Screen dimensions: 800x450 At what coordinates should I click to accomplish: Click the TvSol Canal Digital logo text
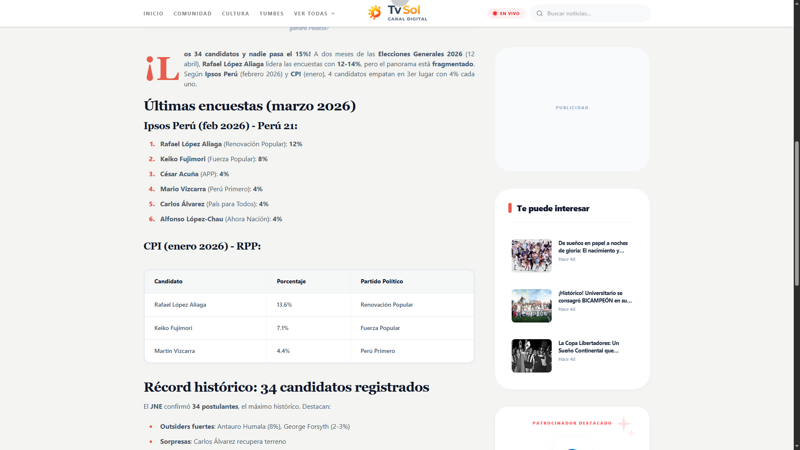tap(407, 13)
